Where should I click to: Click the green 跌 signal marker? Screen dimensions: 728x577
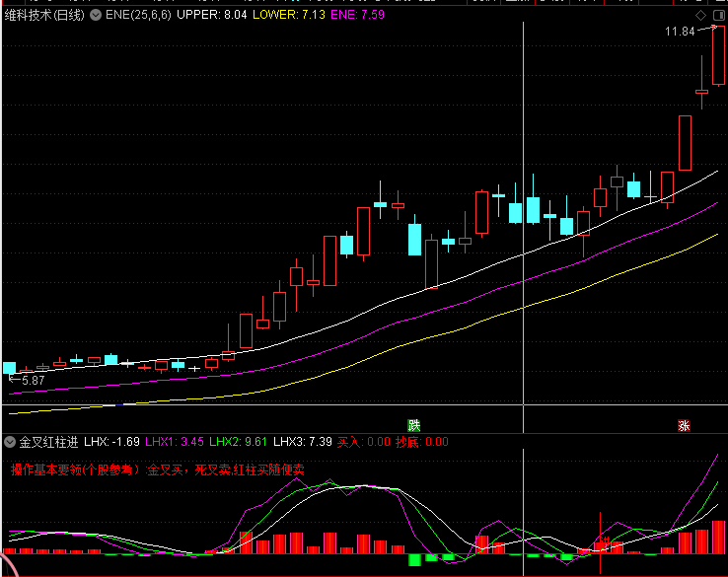point(413,425)
